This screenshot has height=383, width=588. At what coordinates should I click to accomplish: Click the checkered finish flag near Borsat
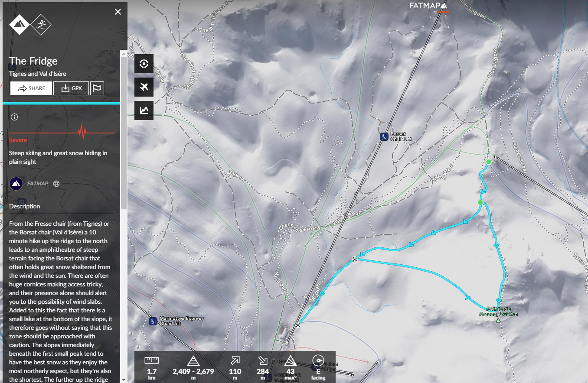pyautogui.click(x=355, y=259)
